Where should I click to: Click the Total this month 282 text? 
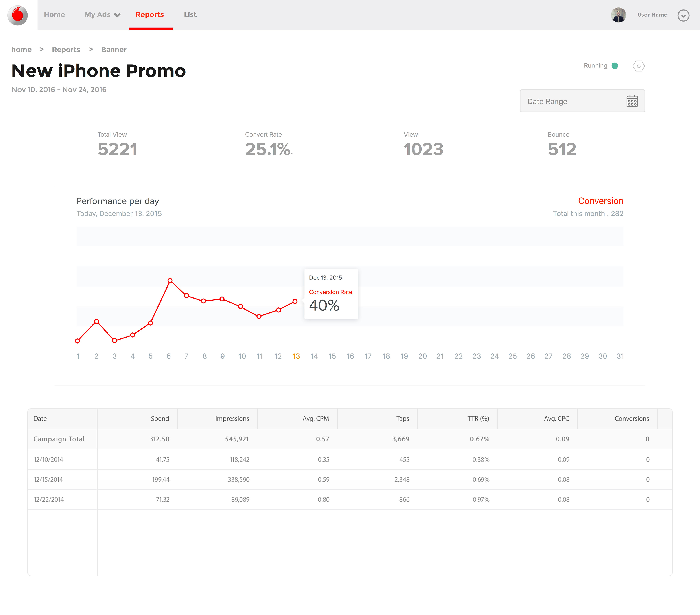click(588, 213)
